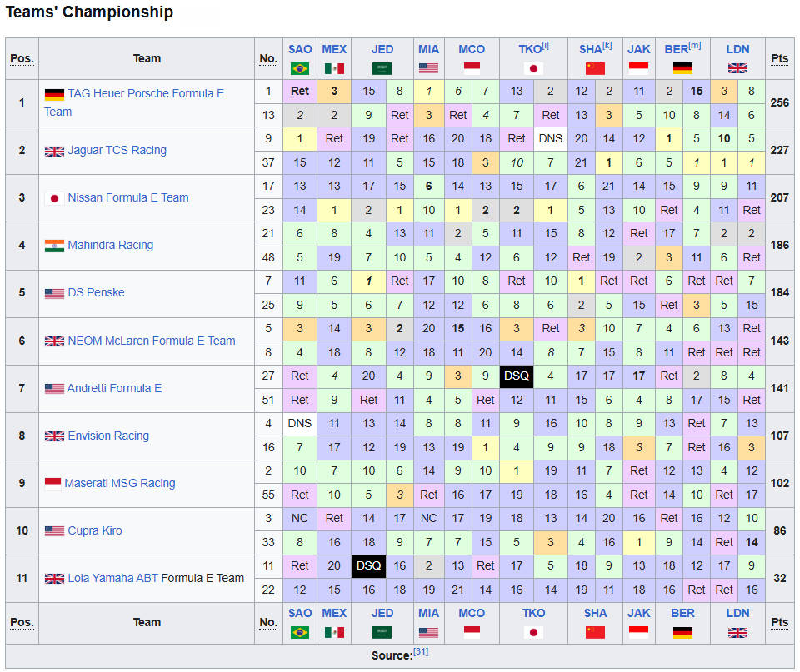
Task: Click Pts abbreviation in top header
Action: tap(780, 58)
